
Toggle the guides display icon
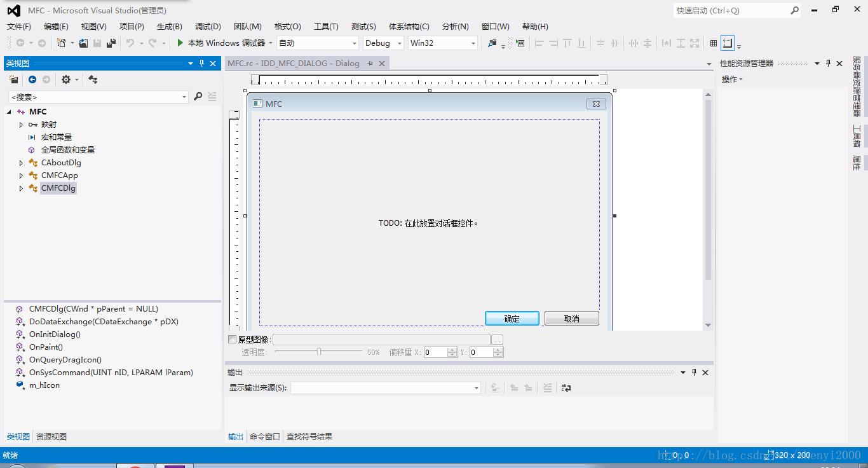pos(728,43)
